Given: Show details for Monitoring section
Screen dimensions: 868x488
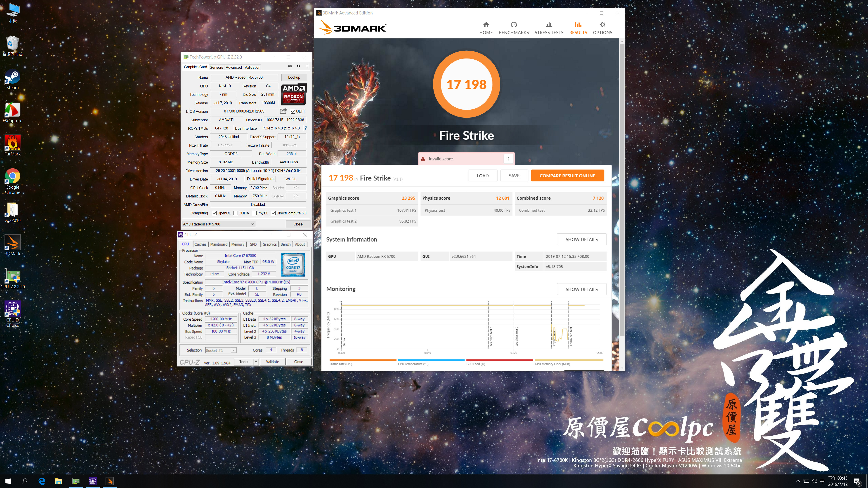Looking at the screenshot, I should [x=582, y=289].
